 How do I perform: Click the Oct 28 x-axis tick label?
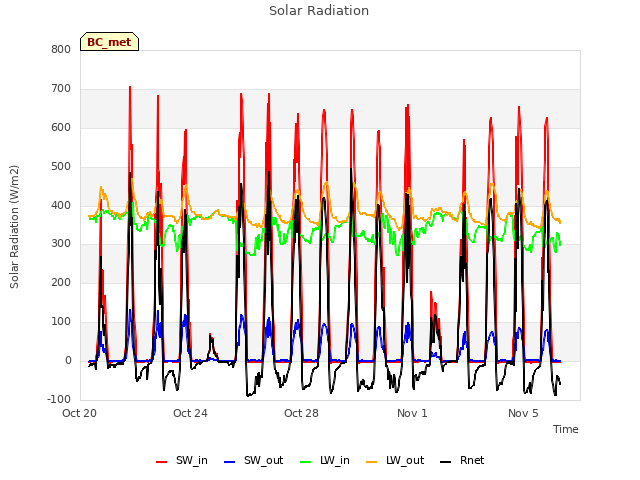tap(301, 413)
